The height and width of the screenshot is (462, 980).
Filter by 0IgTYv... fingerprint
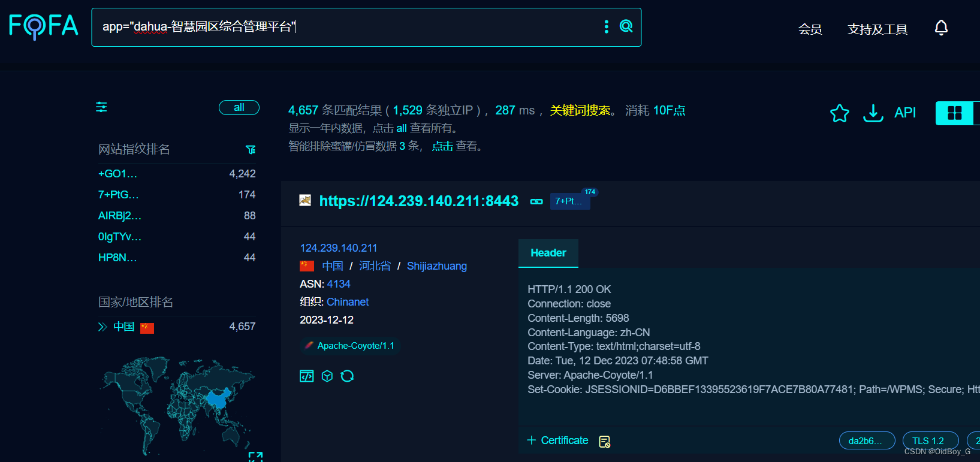[120, 237]
